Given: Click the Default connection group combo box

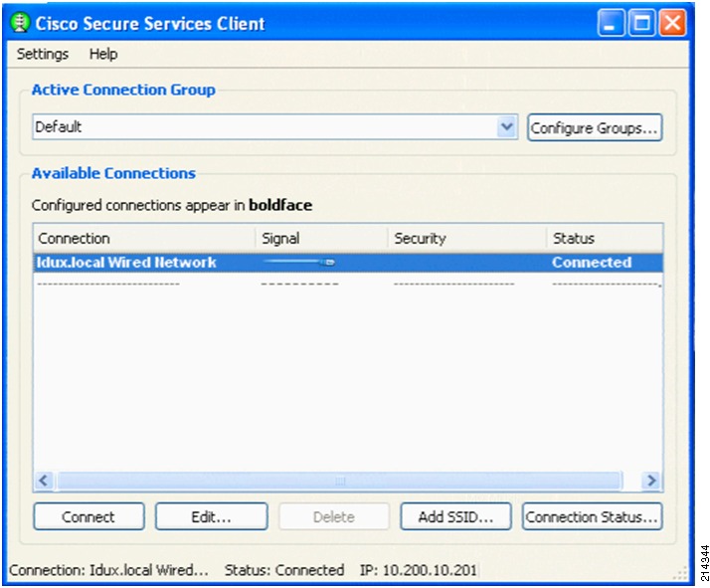Looking at the screenshot, I should click(x=274, y=126).
